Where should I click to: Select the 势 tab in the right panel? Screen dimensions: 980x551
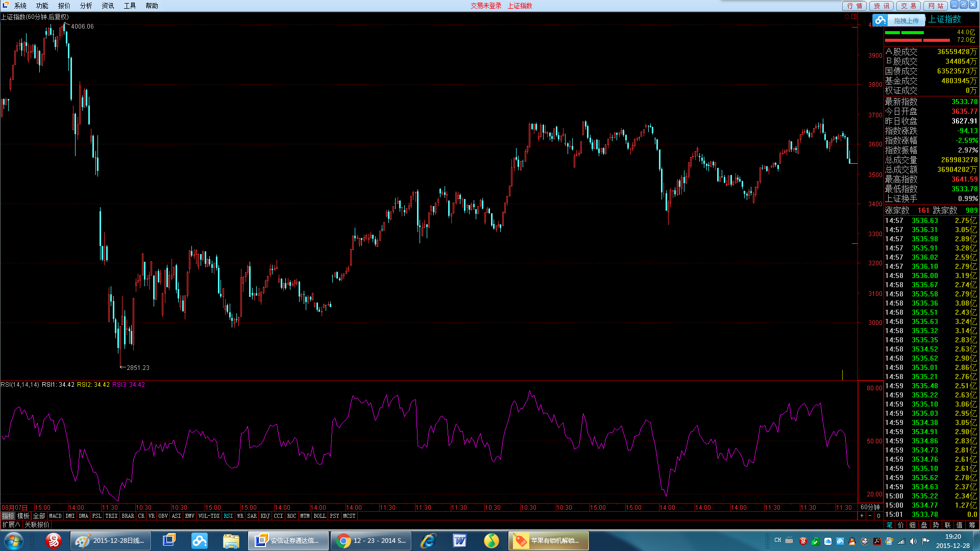click(x=936, y=525)
